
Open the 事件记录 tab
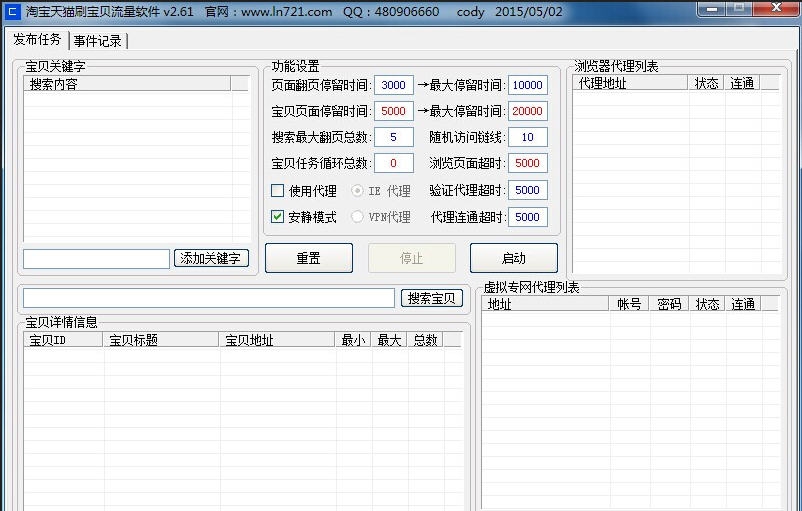point(97,41)
